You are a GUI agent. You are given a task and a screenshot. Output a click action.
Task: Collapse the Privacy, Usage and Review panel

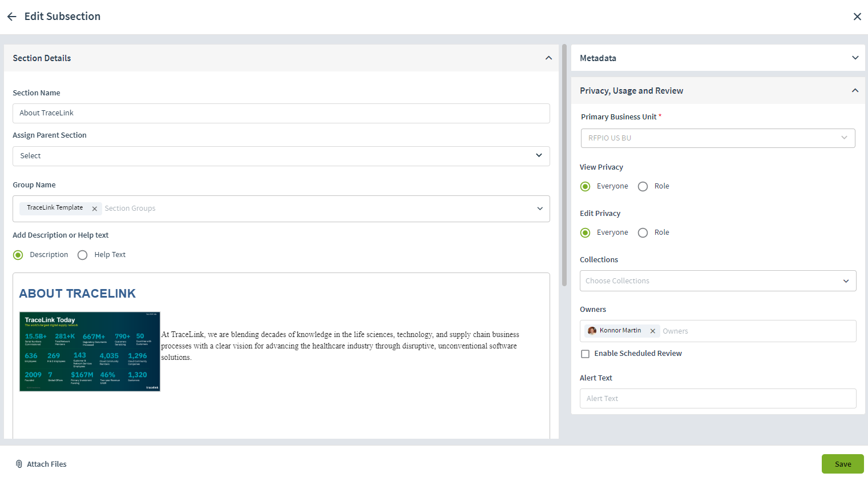855,90
